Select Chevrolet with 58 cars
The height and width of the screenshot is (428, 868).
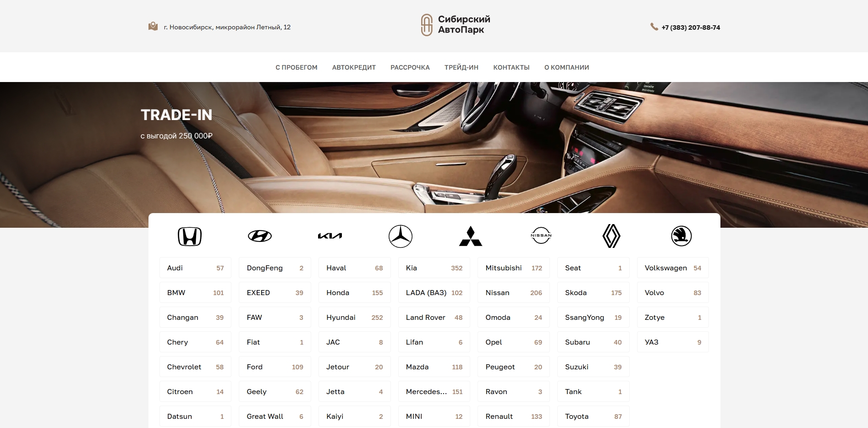pyautogui.click(x=195, y=367)
